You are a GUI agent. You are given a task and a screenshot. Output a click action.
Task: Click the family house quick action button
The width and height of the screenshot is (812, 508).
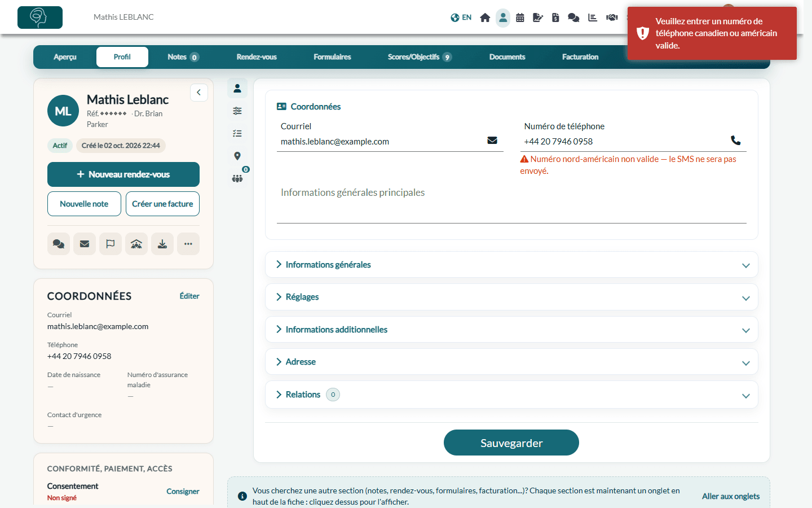[136, 244]
